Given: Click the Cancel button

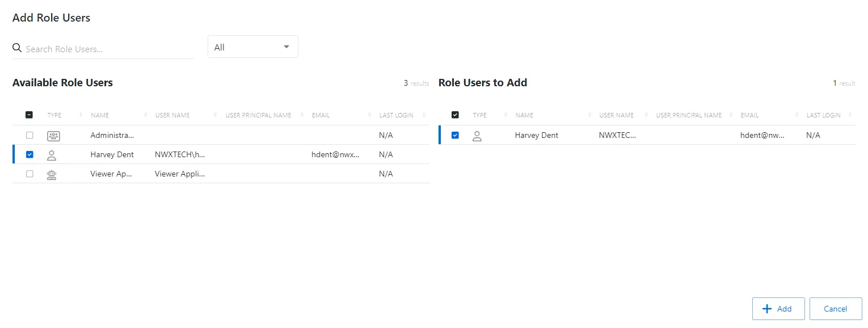Looking at the screenshot, I should pos(836,309).
